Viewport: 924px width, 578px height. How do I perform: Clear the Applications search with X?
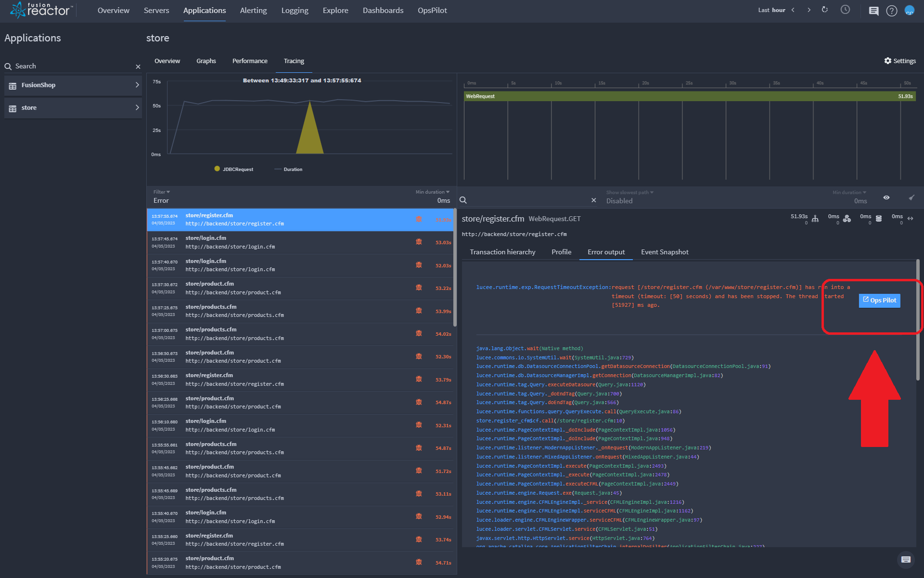138,66
